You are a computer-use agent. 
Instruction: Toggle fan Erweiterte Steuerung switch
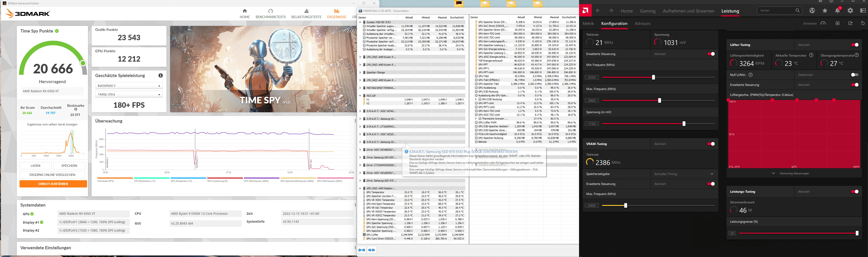(x=855, y=85)
